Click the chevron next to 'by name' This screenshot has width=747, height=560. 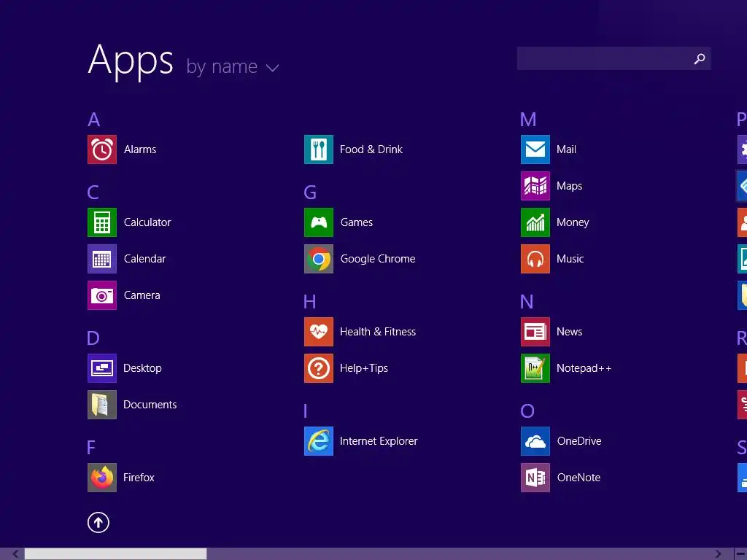click(x=273, y=68)
